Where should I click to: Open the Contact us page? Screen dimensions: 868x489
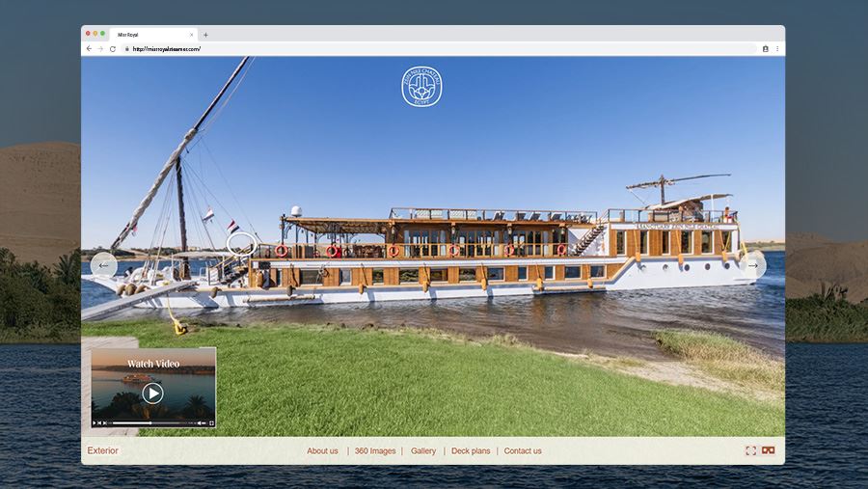coord(523,450)
